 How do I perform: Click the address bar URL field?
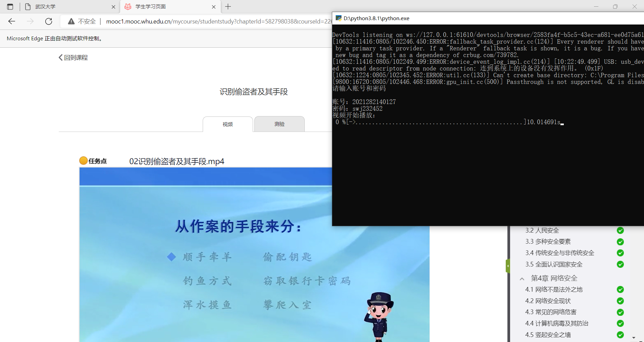[218, 21]
